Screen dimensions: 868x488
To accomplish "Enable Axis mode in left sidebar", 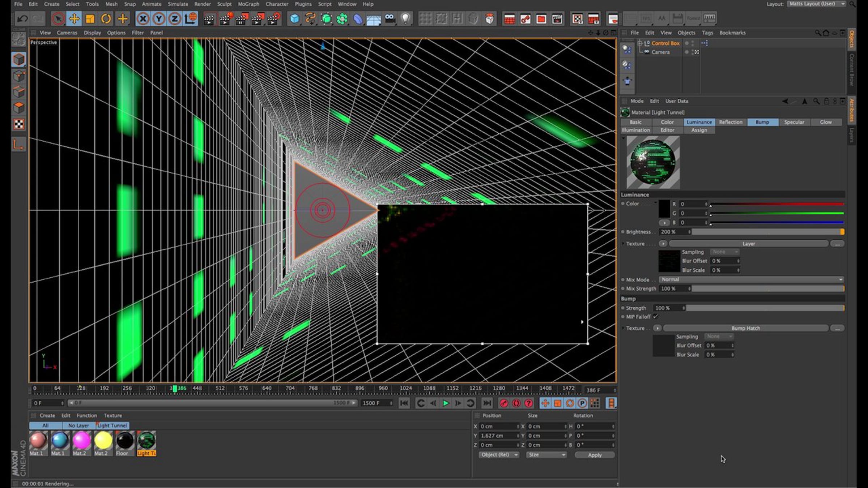I will coord(19,145).
